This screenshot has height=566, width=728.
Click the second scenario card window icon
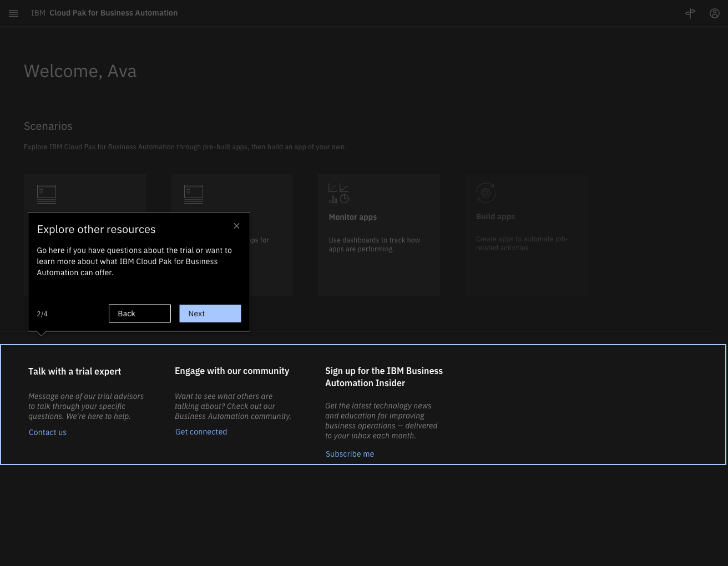(194, 194)
